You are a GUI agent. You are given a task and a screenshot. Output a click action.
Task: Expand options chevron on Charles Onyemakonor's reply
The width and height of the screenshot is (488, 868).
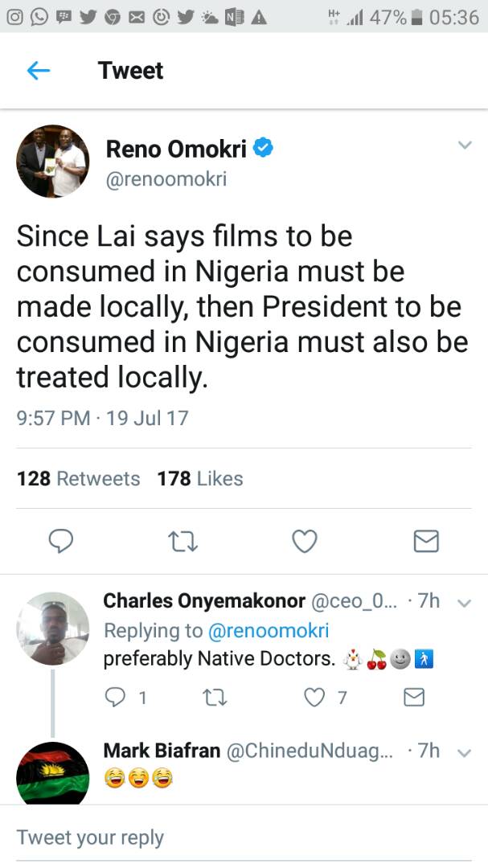(x=464, y=603)
